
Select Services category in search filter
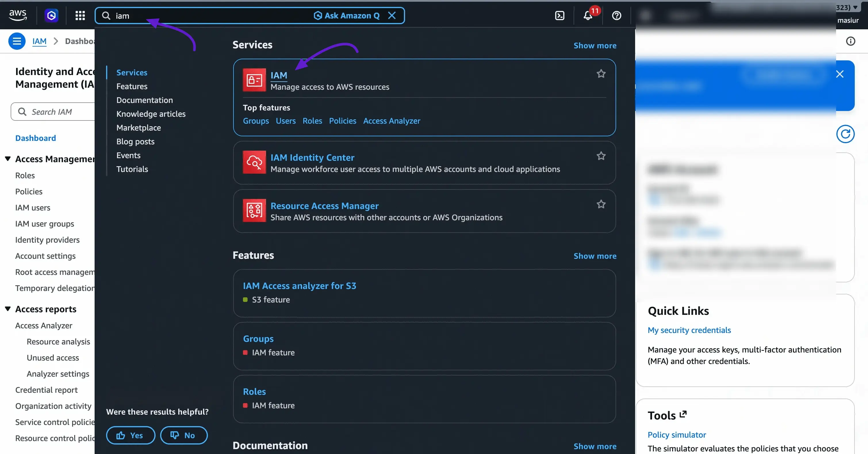click(132, 72)
